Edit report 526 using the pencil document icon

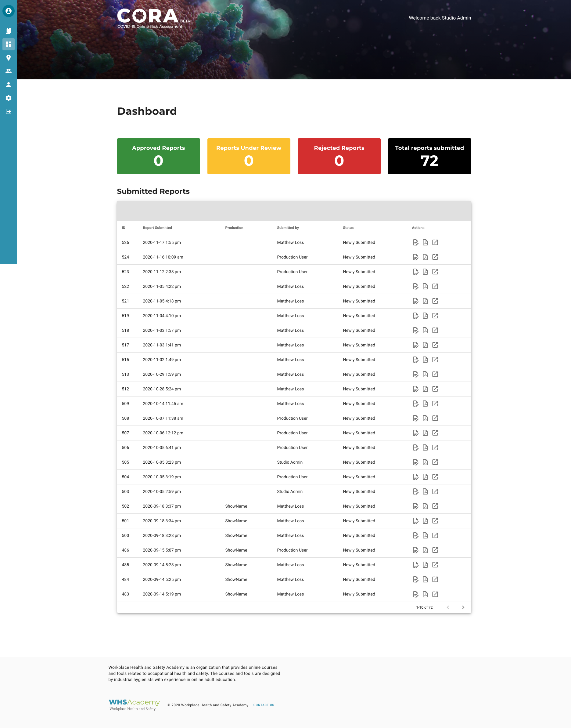(x=415, y=243)
